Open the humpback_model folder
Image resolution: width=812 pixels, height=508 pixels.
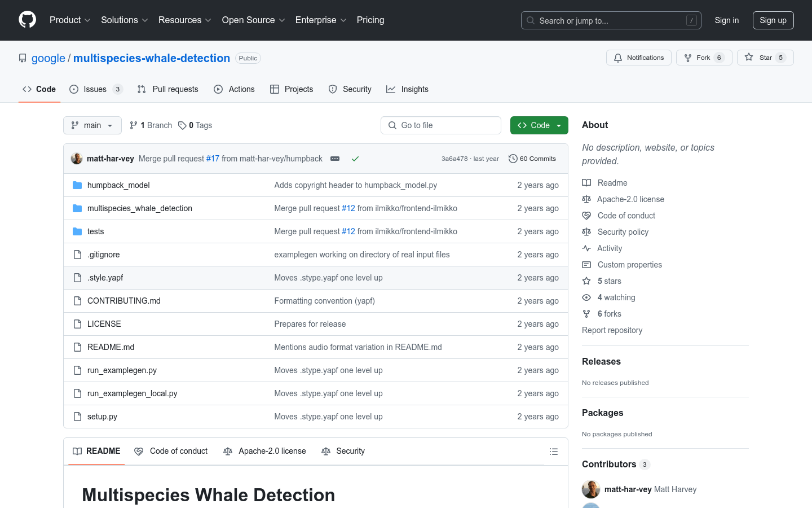pos(118,185)
